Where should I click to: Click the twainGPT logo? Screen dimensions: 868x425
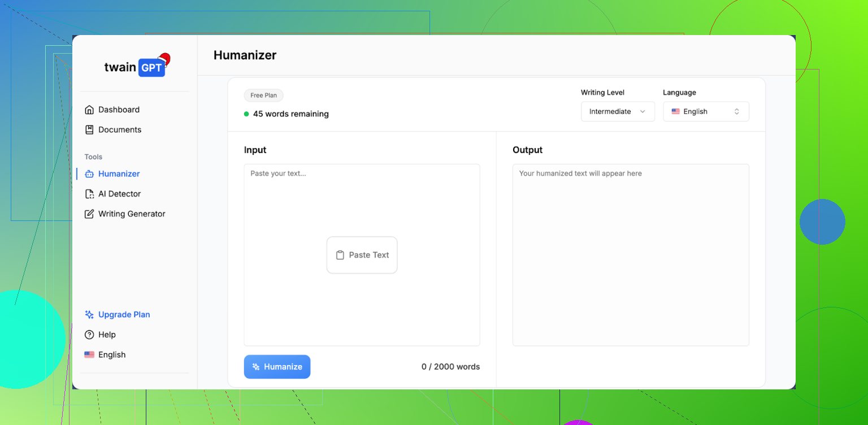[136, 67]
